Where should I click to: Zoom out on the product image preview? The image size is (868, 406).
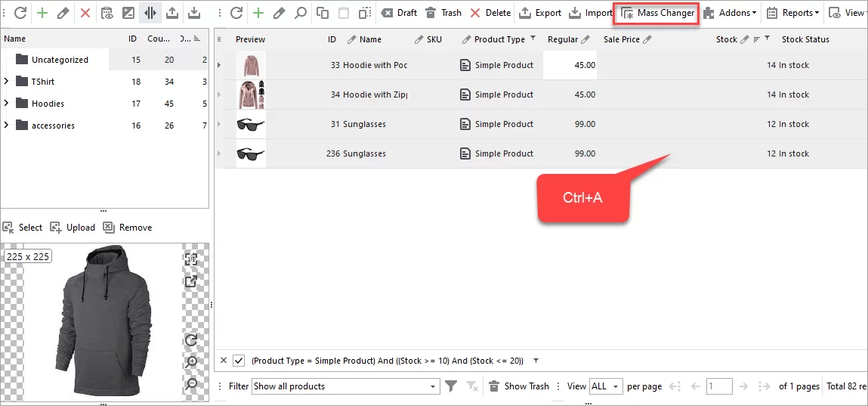[x=191, y=384]
